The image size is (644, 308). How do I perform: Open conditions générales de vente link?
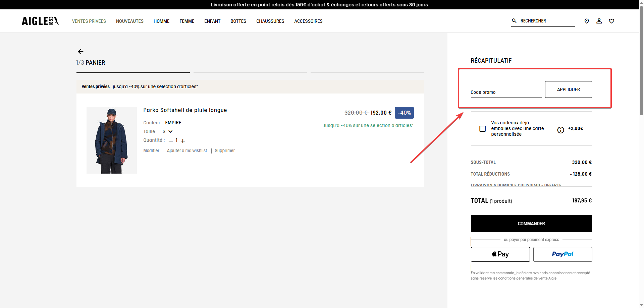click(523, 278)
